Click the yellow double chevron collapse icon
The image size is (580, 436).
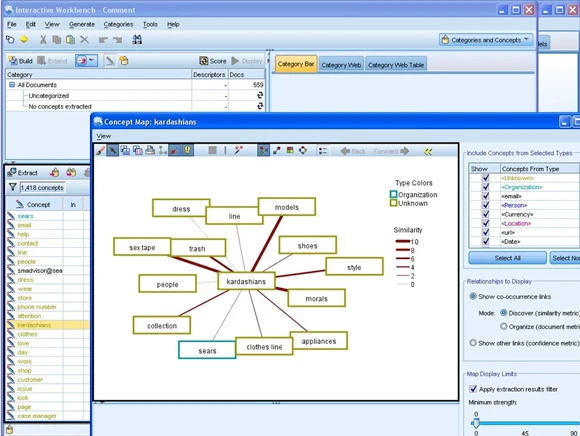click(x=428, y=151)
